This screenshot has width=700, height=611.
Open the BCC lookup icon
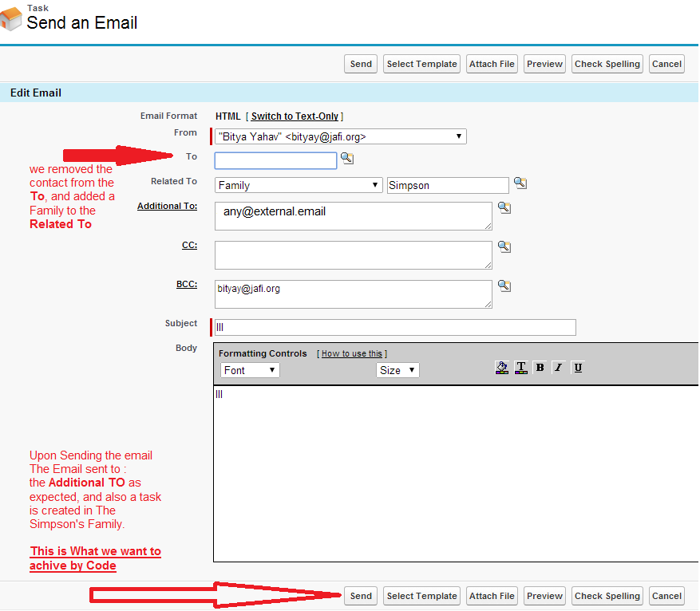coord(504,286)
